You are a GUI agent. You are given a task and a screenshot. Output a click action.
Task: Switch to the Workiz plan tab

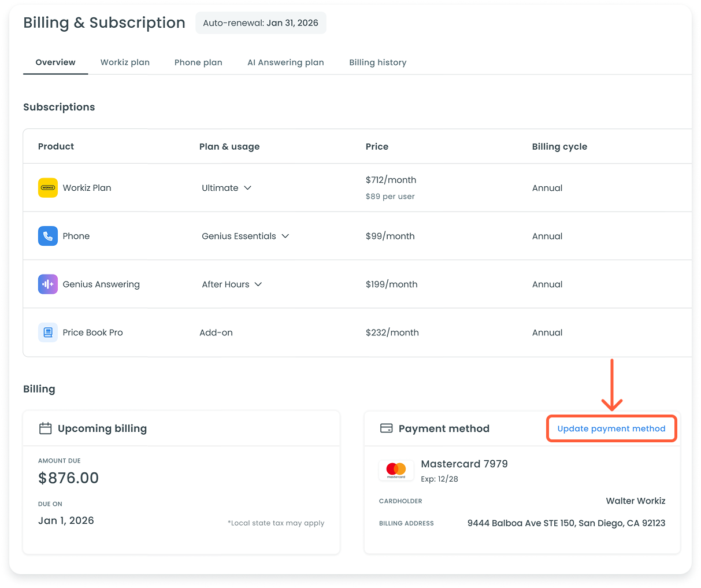click(x=125, y=62)
